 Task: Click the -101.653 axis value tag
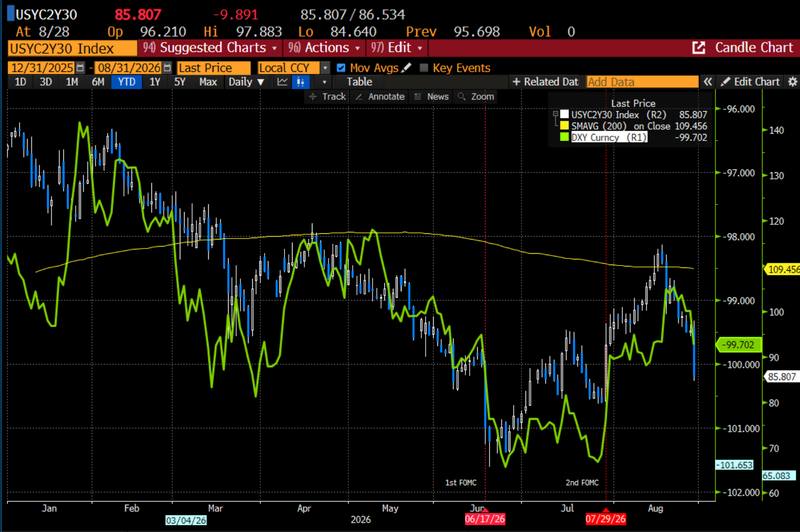click(x=734, y=465)
